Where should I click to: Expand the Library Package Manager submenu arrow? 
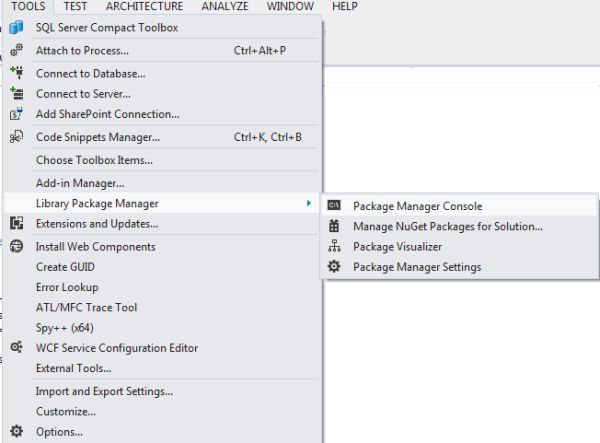click(x=308, y=204)
